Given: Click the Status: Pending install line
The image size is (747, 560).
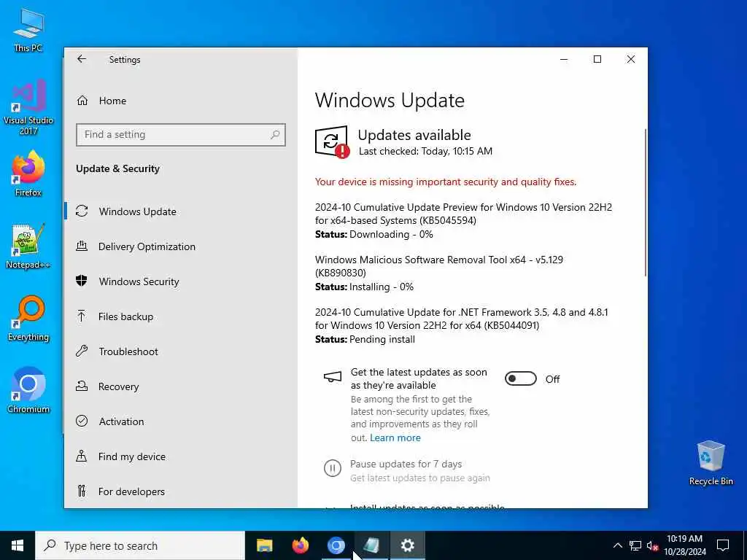Looking at the screenshot, I should click(365, 340).
